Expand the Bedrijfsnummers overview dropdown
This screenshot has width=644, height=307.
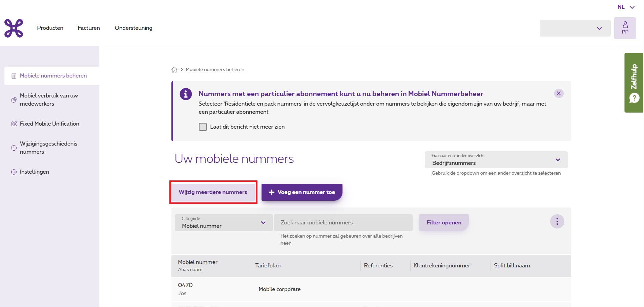pyautogui.click(x=496, y=160)
